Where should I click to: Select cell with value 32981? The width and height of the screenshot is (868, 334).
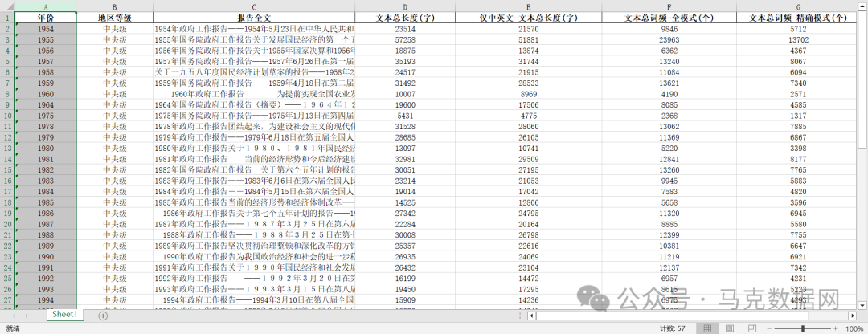click(x=405, y=159)
